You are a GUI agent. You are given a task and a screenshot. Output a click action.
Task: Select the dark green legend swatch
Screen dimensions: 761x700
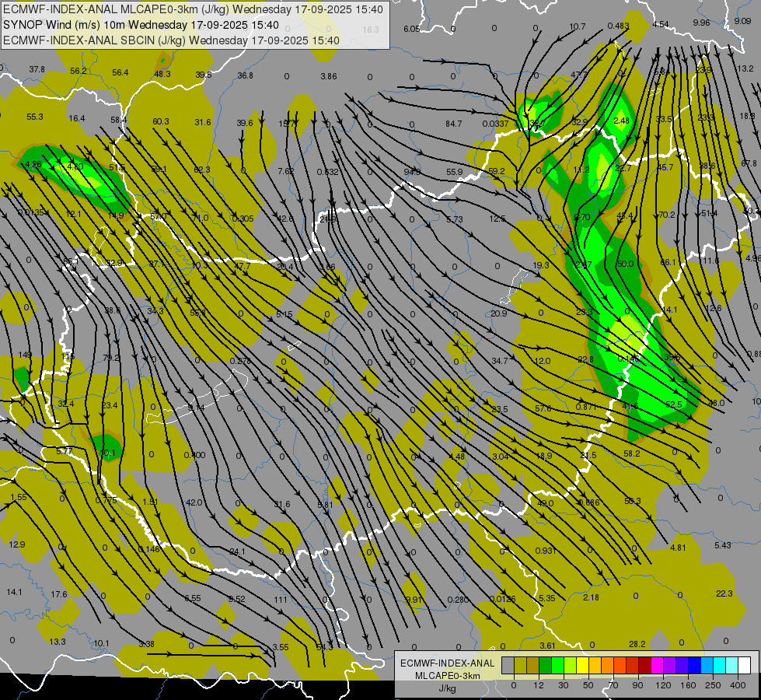point(546,665)
